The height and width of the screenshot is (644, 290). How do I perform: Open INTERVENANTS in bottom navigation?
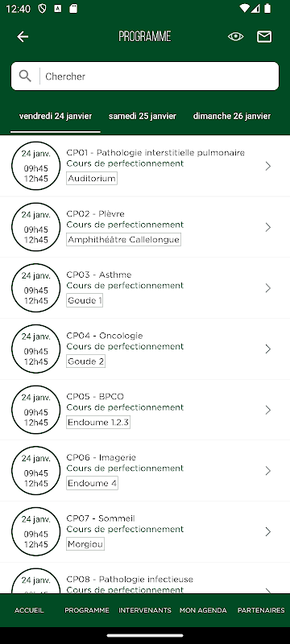tap(144, 610)
